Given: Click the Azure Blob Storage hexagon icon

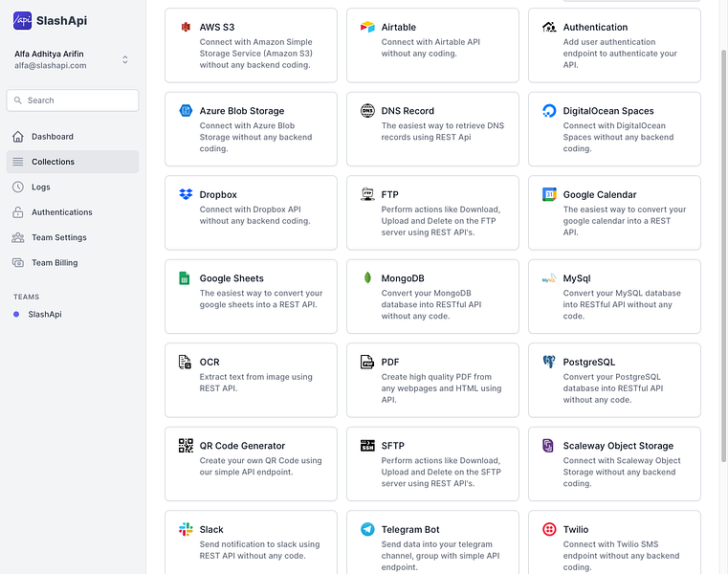Looking at the screenshot, I should pyautogui.click(x=186, y=111).
